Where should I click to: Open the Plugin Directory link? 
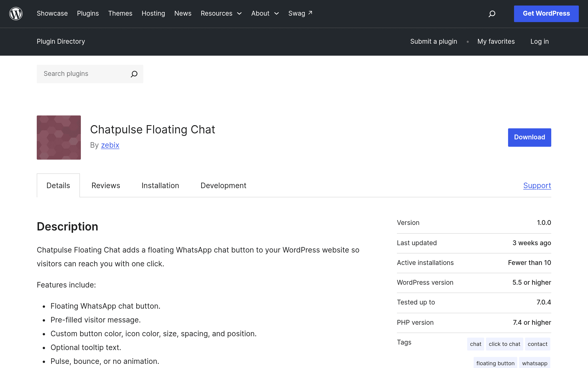coord(61,41)
